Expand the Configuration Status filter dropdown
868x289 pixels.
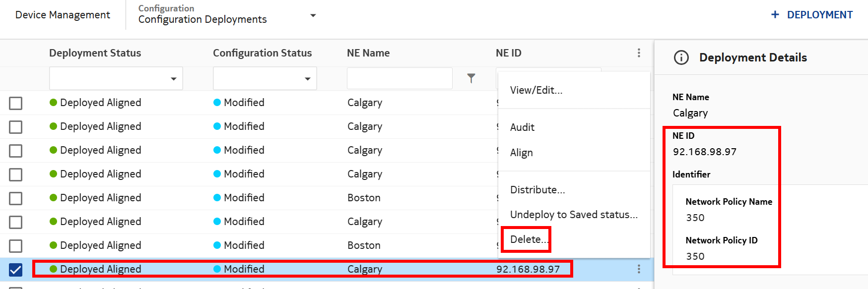307,79
